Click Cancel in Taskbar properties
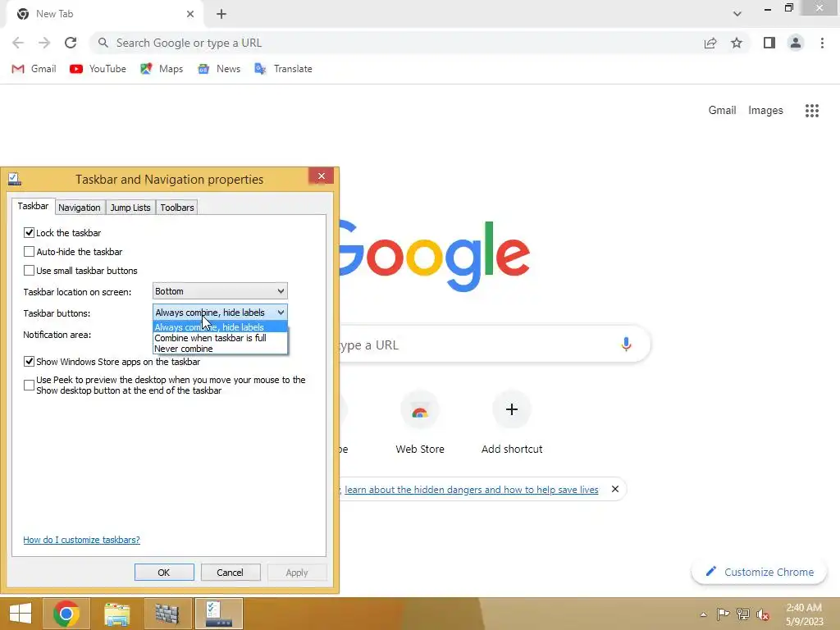The height and width of the screenshot is (630, 840). click(231, 572)
